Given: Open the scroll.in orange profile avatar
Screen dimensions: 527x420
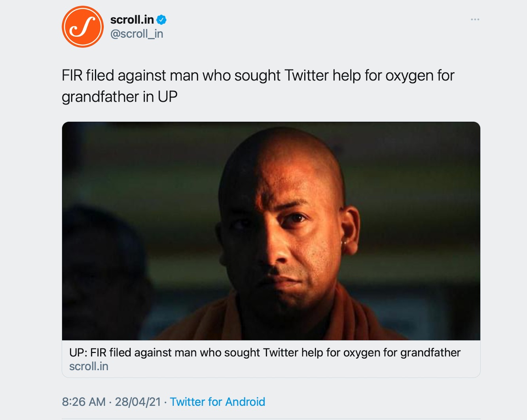Looking at the screenshot, I should [83, 27].
